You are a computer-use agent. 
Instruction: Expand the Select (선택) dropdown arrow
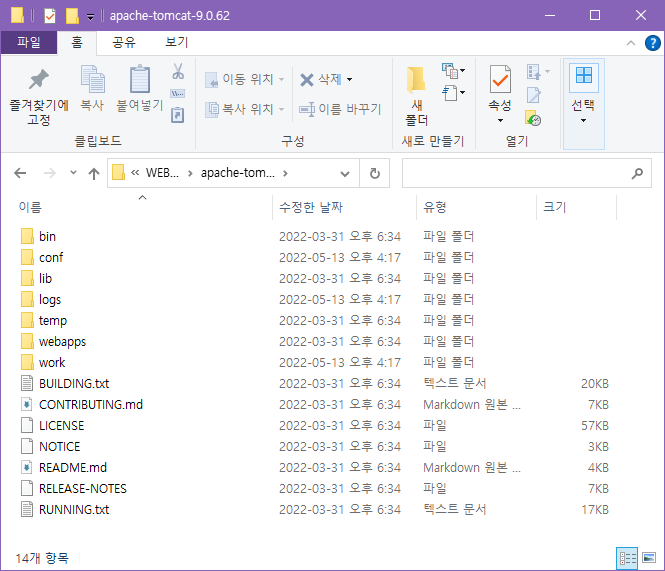click(584, 120)
